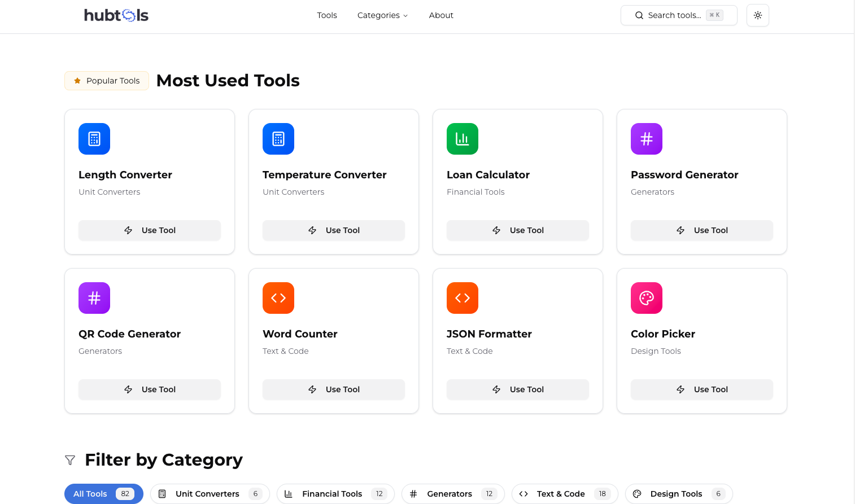
Task: Select the Text & Code category chip
Action: 564,493
